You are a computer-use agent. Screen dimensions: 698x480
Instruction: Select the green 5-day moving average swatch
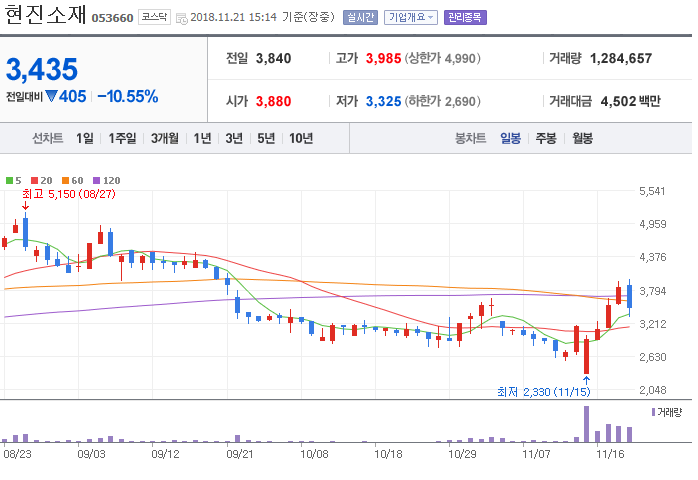(9, 180)
